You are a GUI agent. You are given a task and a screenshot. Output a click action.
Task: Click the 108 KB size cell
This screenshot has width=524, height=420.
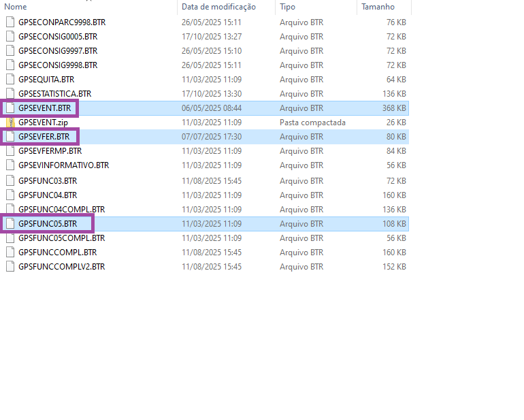tap(394, 224)
